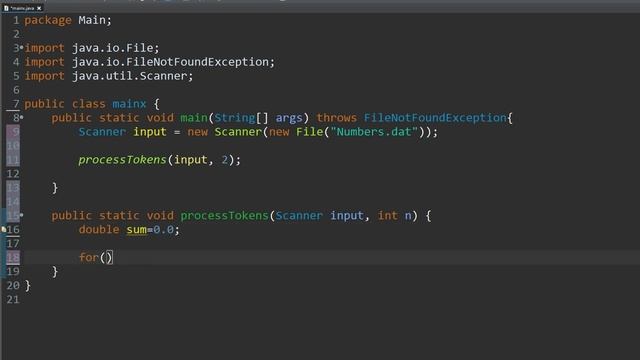Click 'FileNotFoundException' after throws
Image resolution: width=640 pixels, height=360 pixels.
coord(435,118)
